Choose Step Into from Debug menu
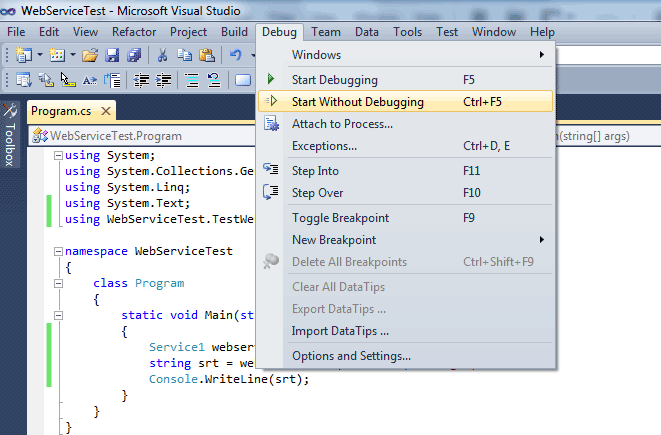This screenshot has height=435, width=661. (406, 171)
